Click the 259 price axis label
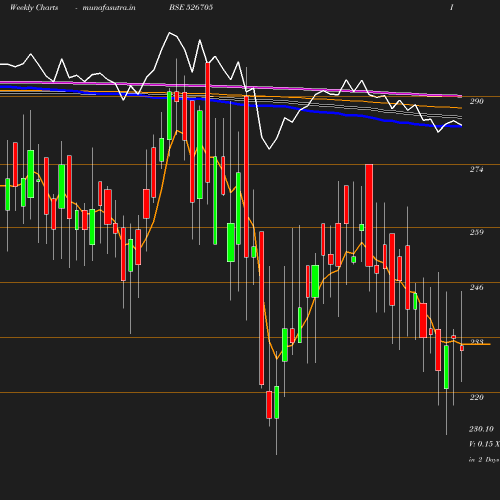Screen dimensions: 500x500 [x=477, y=232]
